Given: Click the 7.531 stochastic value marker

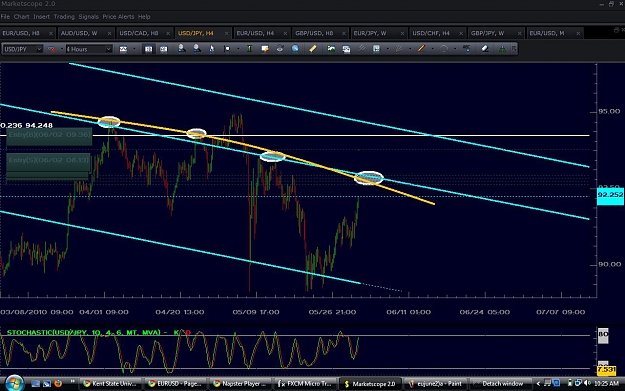Looking at the screenshot, I should coord(606,370).
